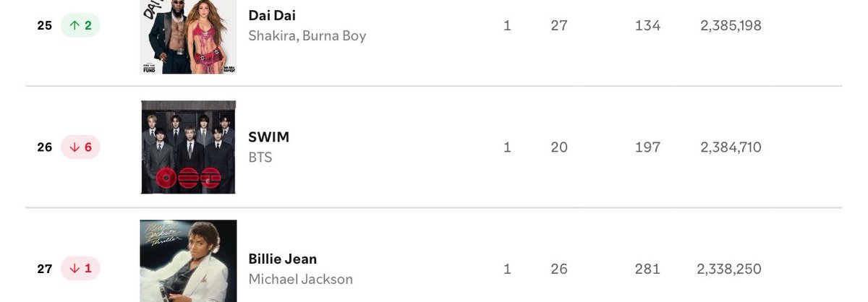Click the red down 6 position badge
The width and height of the screenshot is (868, 302).
pos(80,147)
